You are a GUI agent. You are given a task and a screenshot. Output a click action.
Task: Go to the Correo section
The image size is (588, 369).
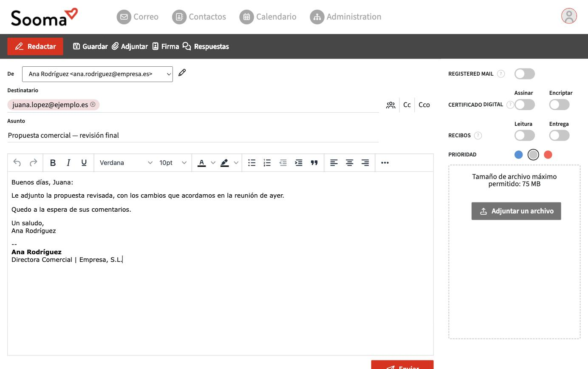tap(138, 17)
